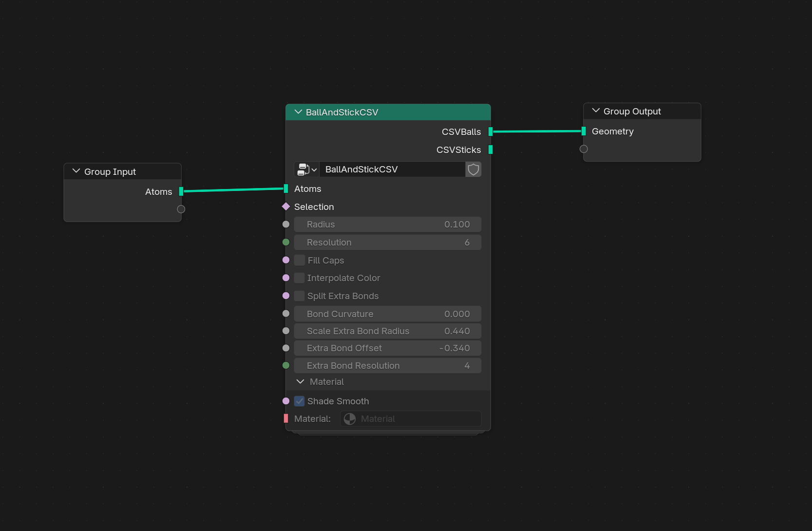The width and height of the screenshot is (812, 531).
Task: Click the Fill Caps boolean socket
Action: click(x=286, y=260)
